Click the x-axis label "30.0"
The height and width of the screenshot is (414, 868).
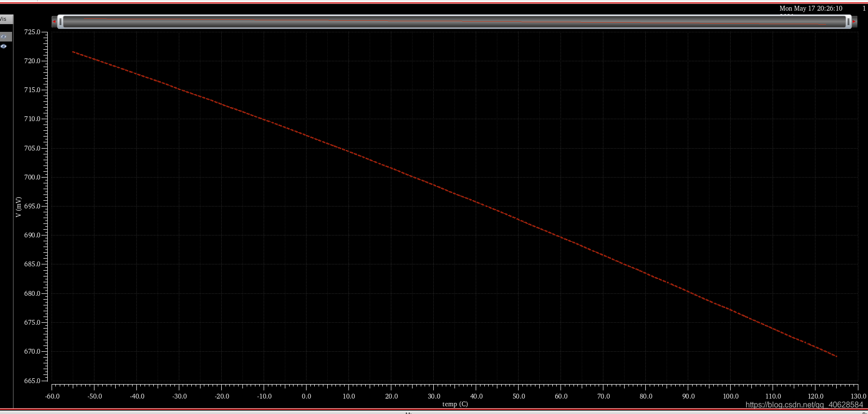pos(434,396)
